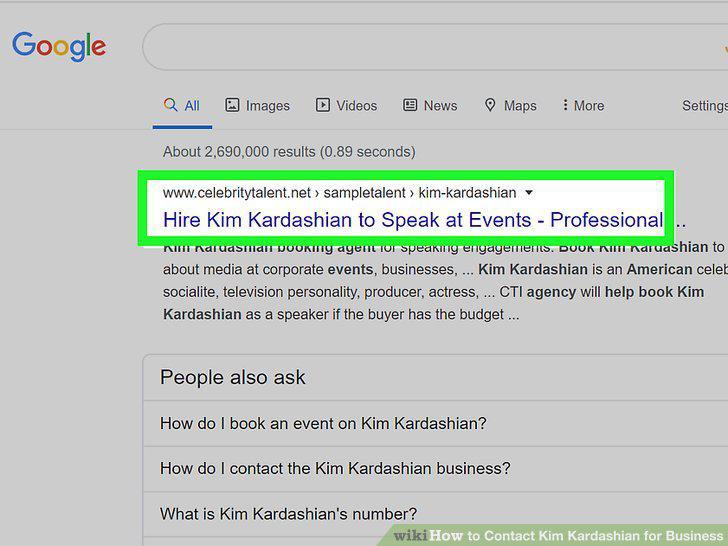This screenshot has width=728, height=546.
Task: Click the Images tab picture icon
Action: point(232,105)
